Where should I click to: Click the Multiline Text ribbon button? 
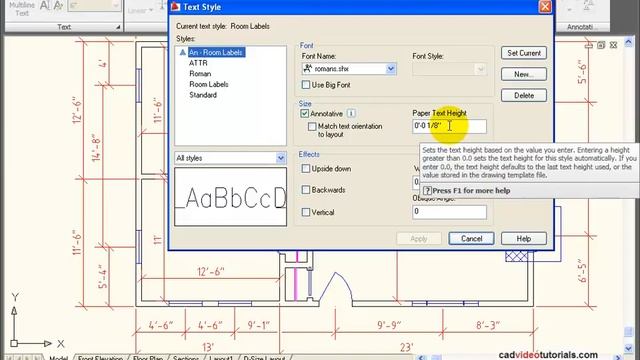click(x=22, y=10)
